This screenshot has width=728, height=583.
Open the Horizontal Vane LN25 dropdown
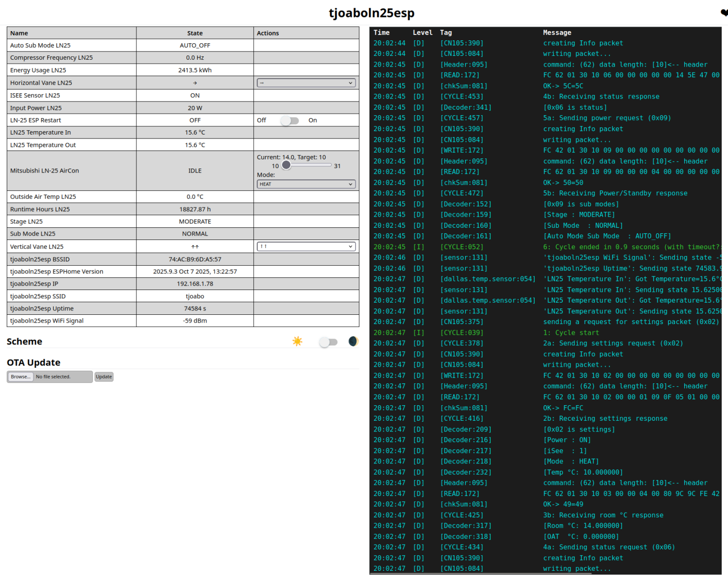coord(305,83)
